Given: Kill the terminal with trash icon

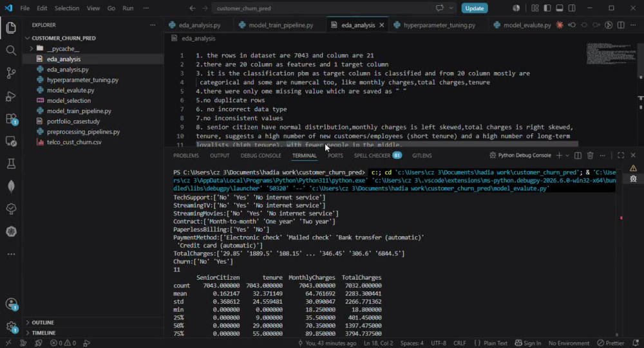Looking at the screenshot, I should 590,156.
